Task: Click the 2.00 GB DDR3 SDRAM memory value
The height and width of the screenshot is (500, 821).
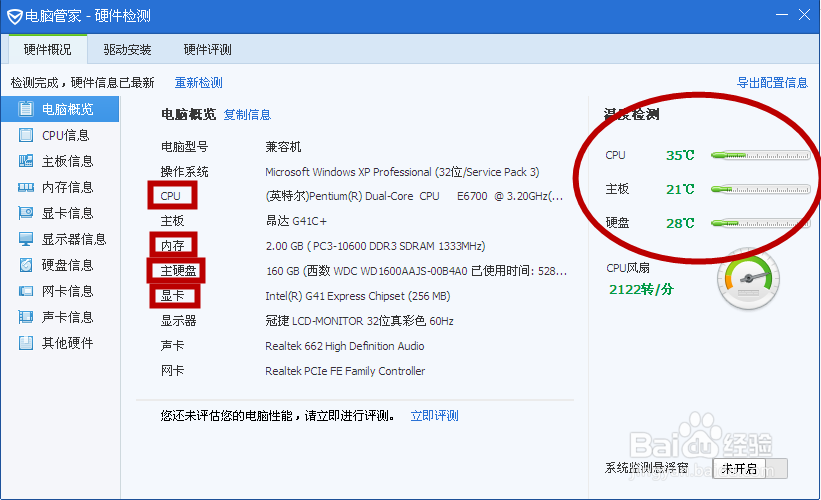Action: [375, 246]
